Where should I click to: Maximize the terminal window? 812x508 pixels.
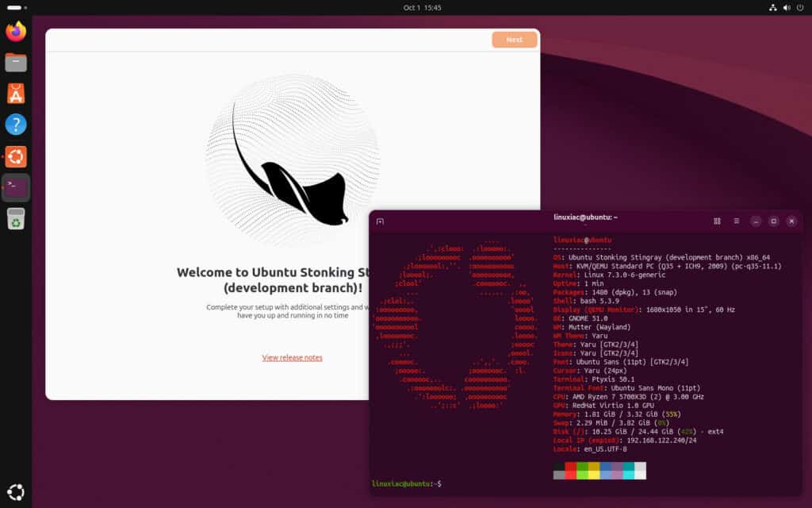click(x=774, y=221)
